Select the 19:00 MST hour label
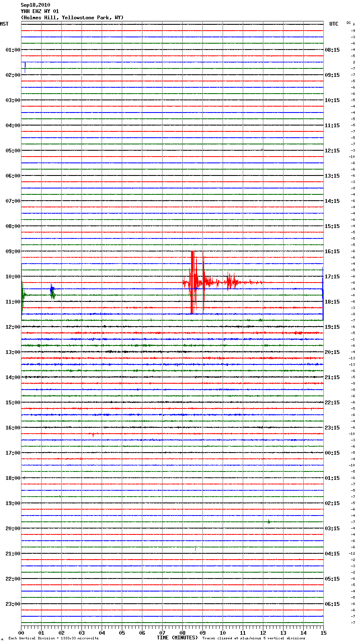357x644 pixels. (x=13, y=503)
